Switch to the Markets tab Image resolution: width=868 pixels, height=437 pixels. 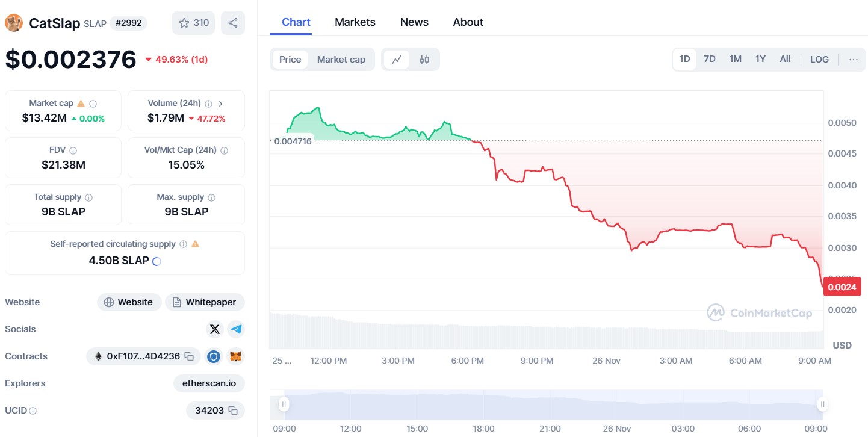(x=355, y=22)
